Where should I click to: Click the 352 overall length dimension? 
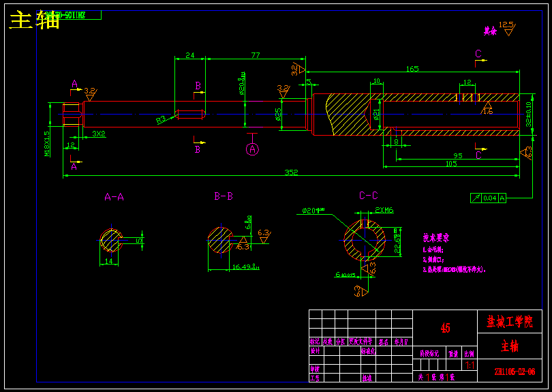point(291,172)
